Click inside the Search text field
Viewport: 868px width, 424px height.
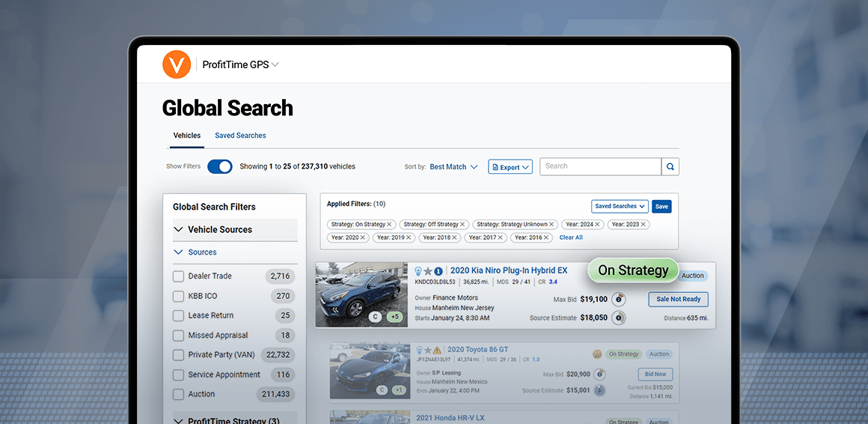click(600, 166)
